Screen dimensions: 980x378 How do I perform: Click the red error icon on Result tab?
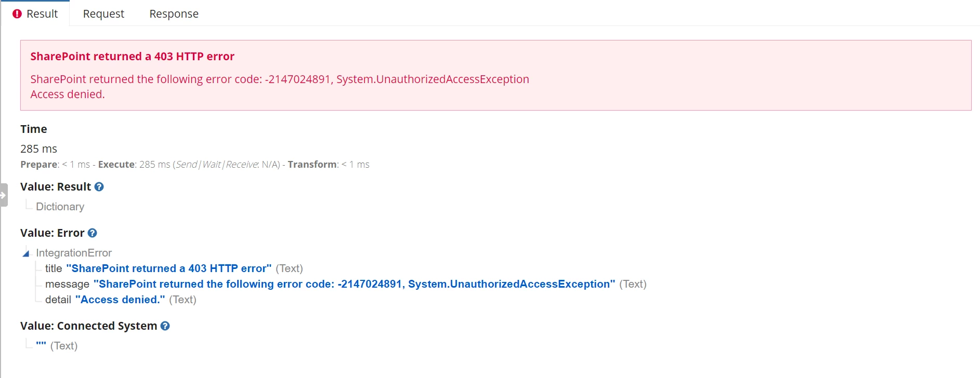click(x=17, y=14)
